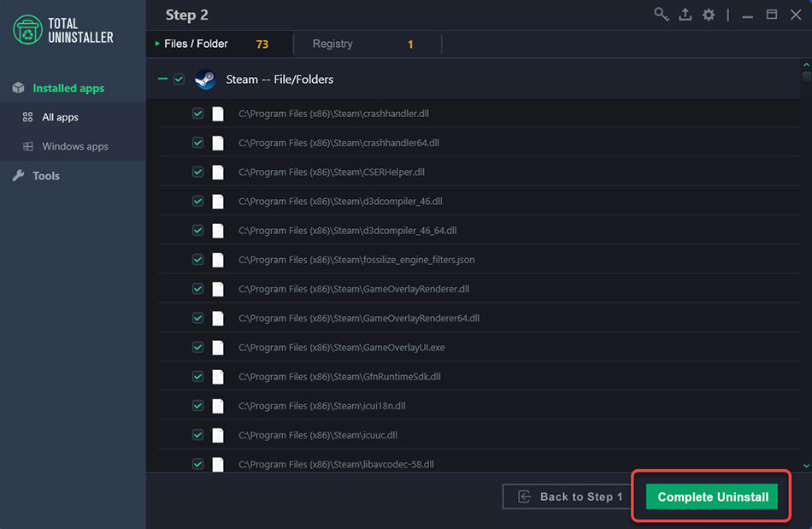Uncheck crashhandler64.dll checkbox

point(197,143)
